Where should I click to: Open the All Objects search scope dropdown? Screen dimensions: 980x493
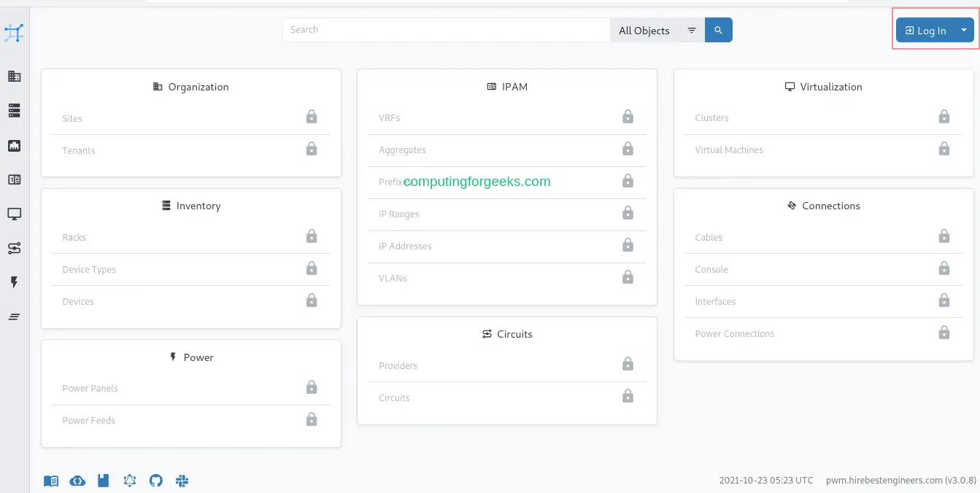tap(644, 30)
